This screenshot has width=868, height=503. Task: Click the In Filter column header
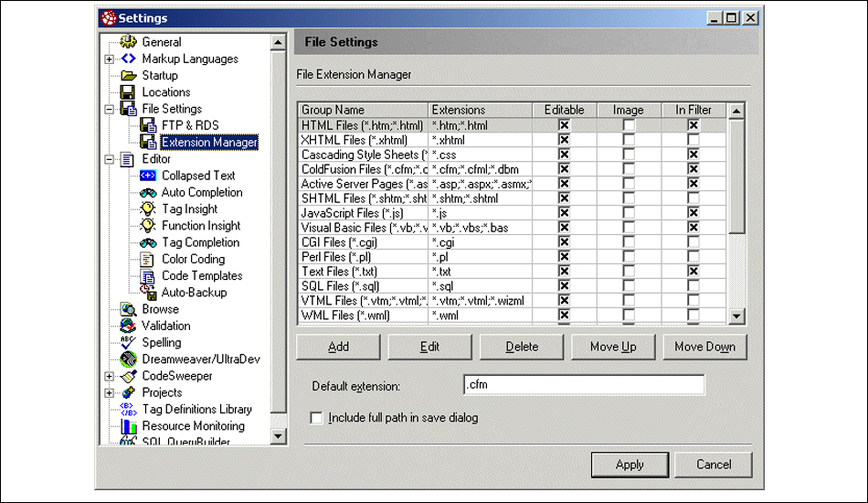tap(693, 110)
